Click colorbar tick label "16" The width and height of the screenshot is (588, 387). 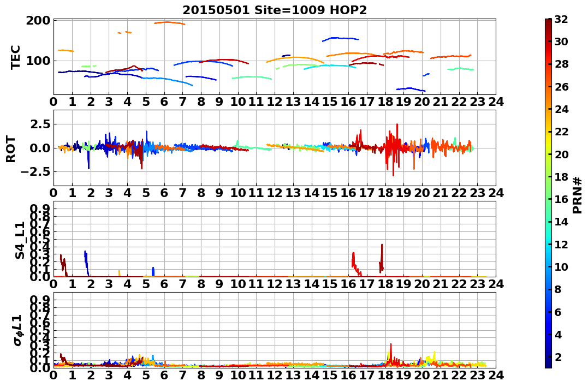click(x=561, y=199)
